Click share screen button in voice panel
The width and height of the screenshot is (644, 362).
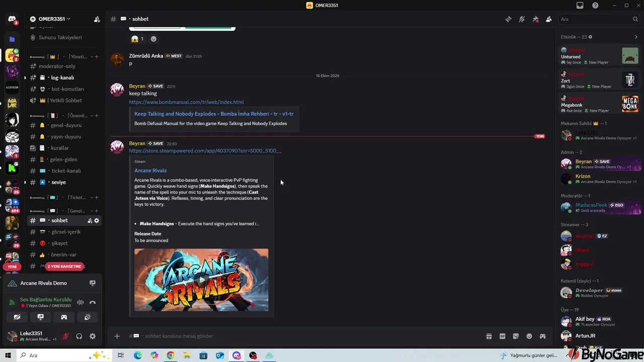pyautogui.click(x=40, y=317)
